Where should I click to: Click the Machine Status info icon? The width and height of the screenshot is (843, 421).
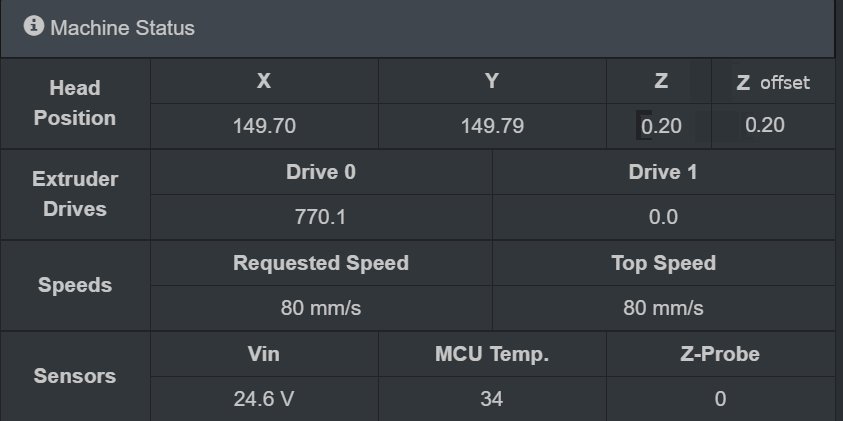point(33,26)
